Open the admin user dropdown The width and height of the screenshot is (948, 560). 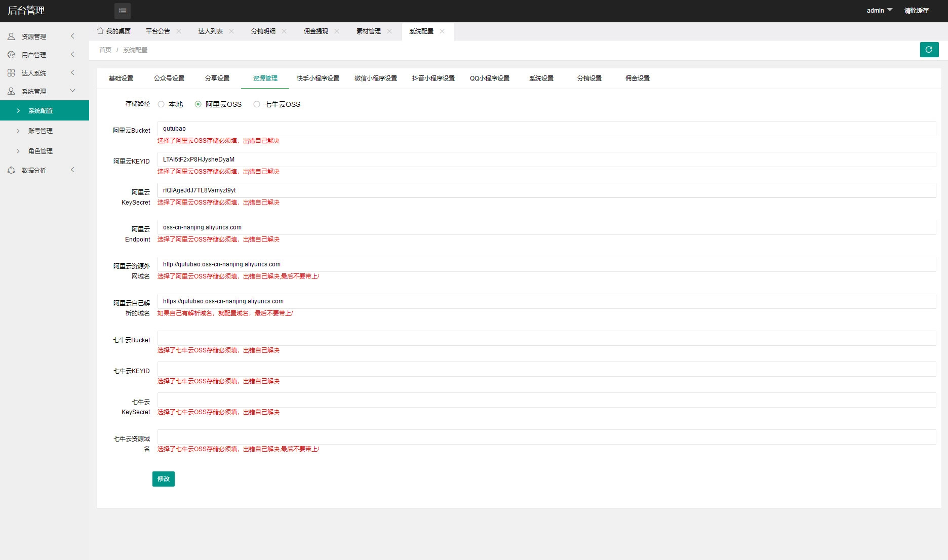click(879, 11)
